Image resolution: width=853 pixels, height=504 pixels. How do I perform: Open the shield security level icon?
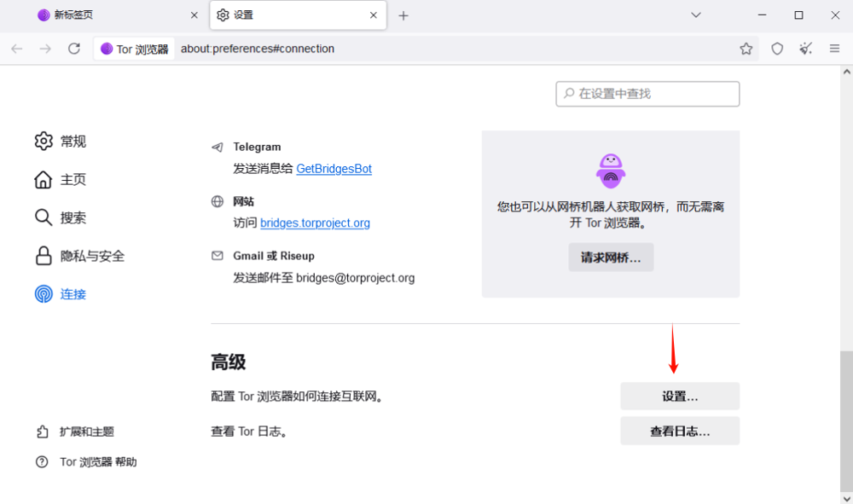777,49
